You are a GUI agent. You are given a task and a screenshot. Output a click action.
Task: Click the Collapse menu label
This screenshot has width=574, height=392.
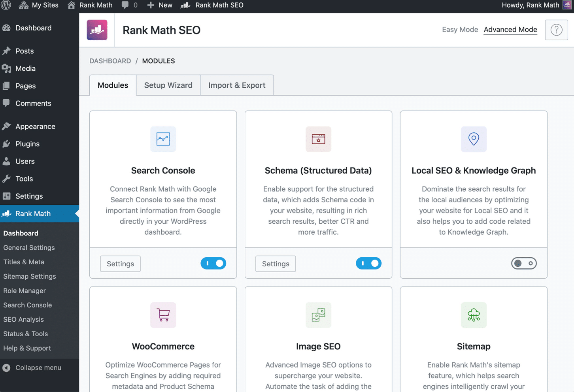tap(38, 367)
